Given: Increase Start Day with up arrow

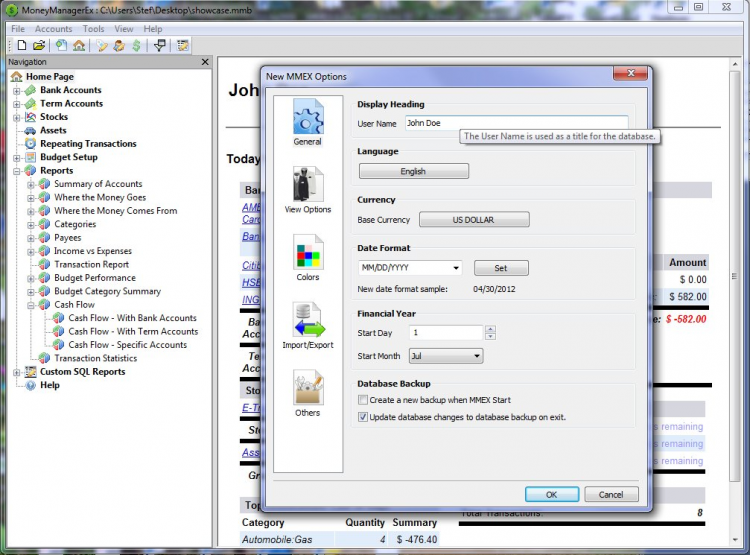Looking at the screenshot, I should pyautogui.click(x=490, y=329).
